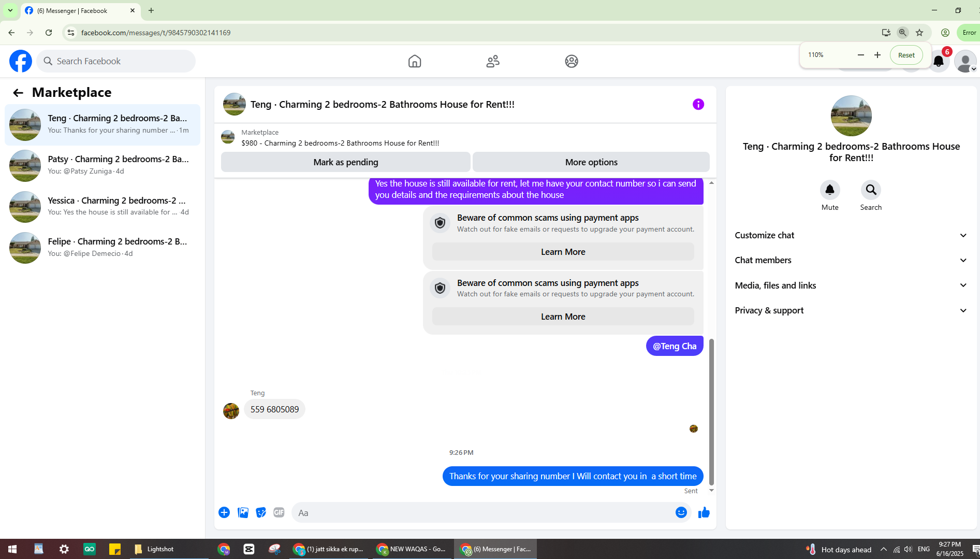Reset zoom level to default

pos(906,55)
